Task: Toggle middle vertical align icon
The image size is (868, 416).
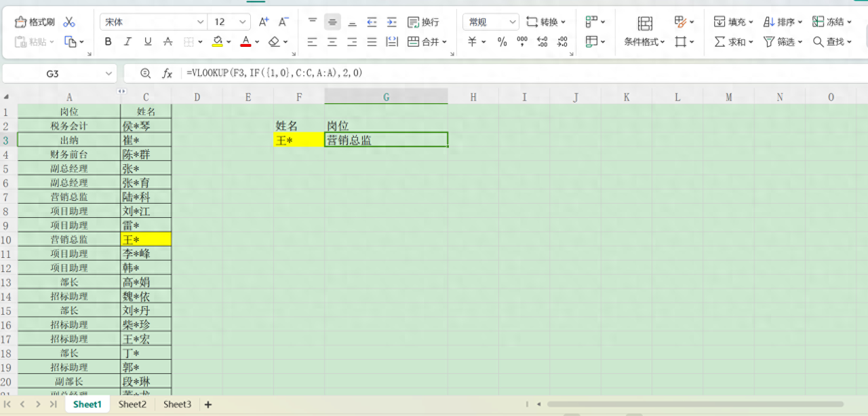Action: (x=332, y=22)
